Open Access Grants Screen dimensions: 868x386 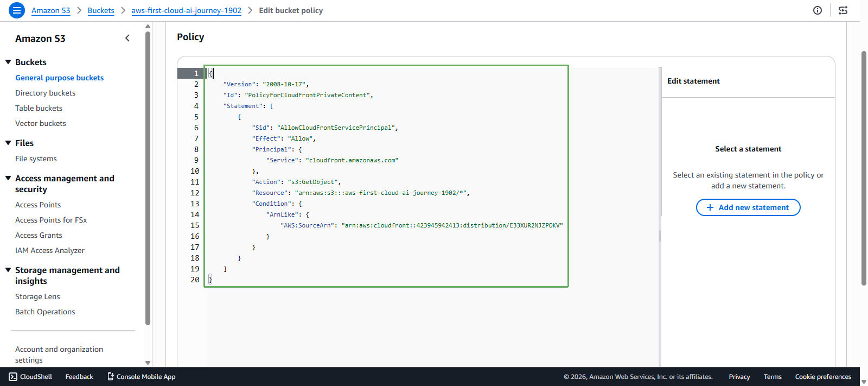[x=39, y=235]
